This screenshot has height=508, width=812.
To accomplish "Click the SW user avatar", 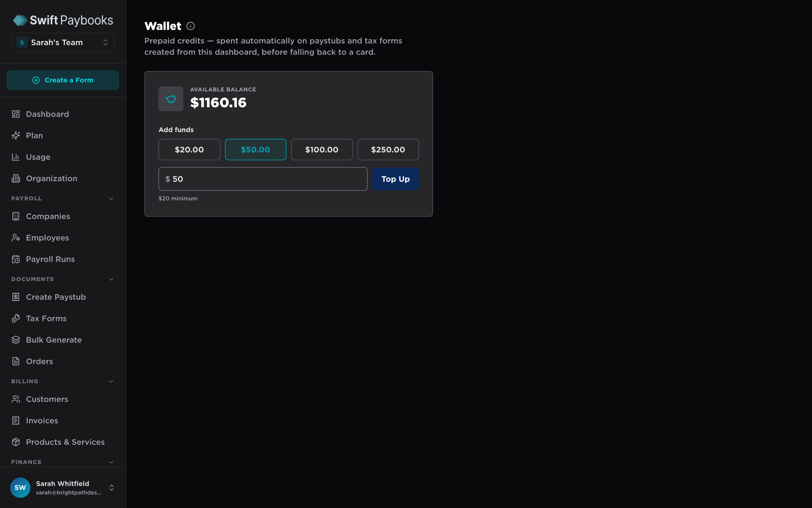I will (x=20, y=487).
